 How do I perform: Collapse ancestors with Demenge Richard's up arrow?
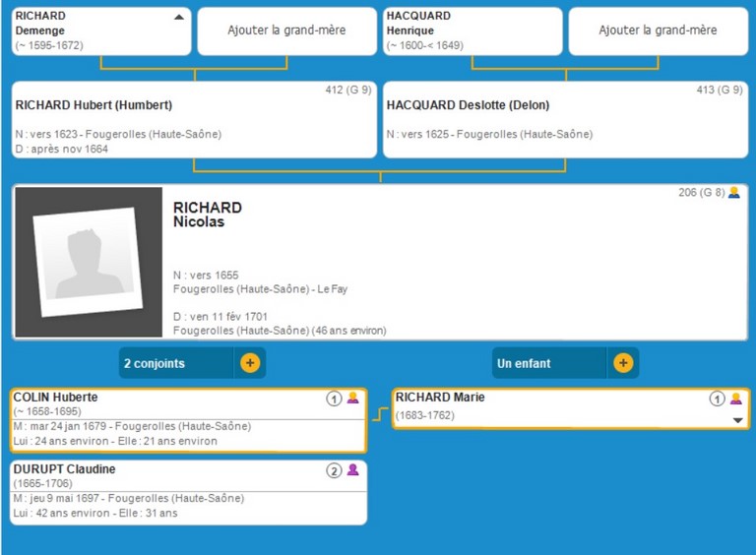[x=178, y=17]
